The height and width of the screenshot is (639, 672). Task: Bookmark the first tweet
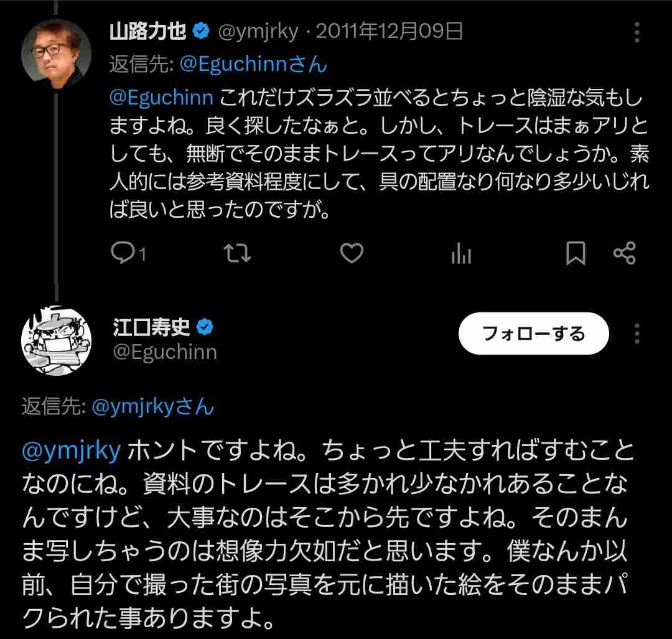click(575, 253)
